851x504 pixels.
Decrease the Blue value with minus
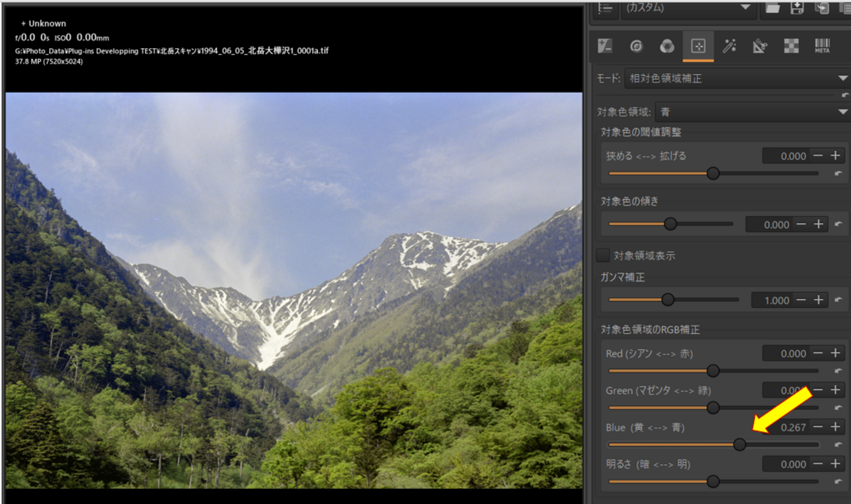click(x=818, y=427)
